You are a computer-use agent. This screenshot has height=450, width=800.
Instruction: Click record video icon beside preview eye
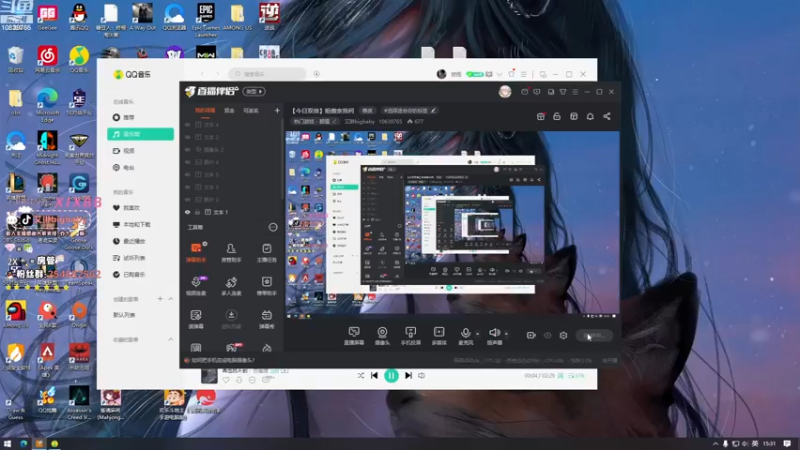click(x=531, y=335)
